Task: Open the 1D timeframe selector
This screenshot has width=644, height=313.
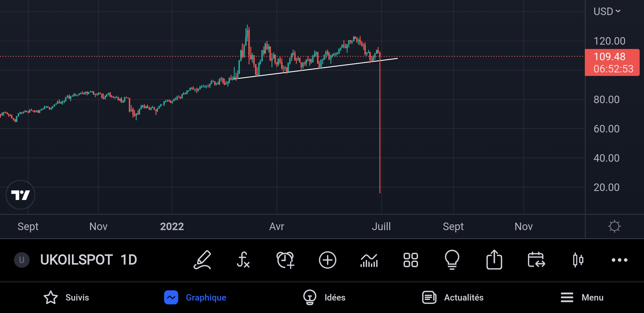Action: pos(129,260)
